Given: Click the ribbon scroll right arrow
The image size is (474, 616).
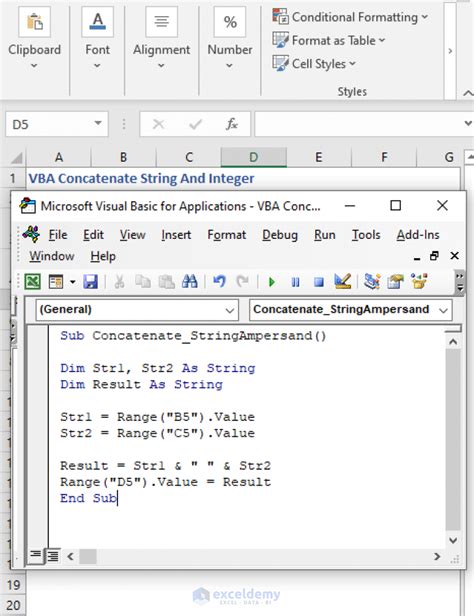Looking at the screenshot, I should point(450,51).
